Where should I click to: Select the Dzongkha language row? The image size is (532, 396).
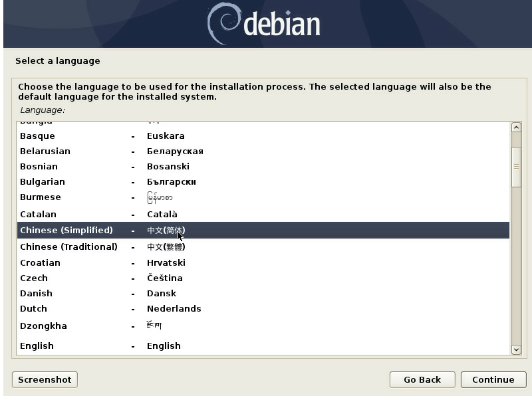click(x=263, y=326)
